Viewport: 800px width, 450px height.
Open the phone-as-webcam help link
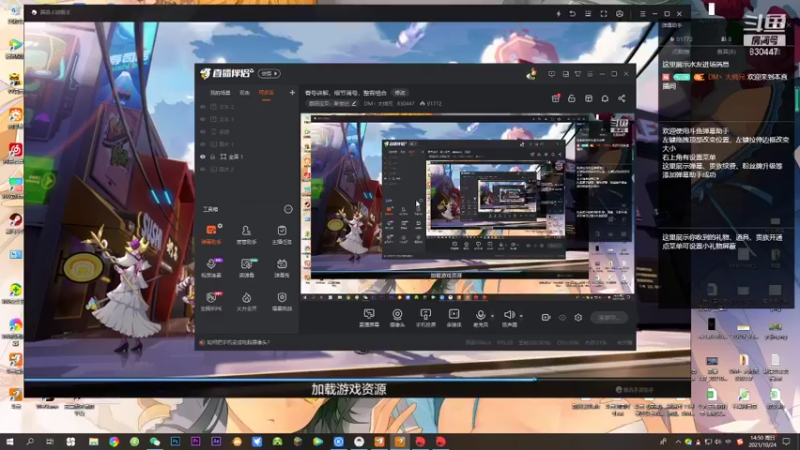[238, 342]
